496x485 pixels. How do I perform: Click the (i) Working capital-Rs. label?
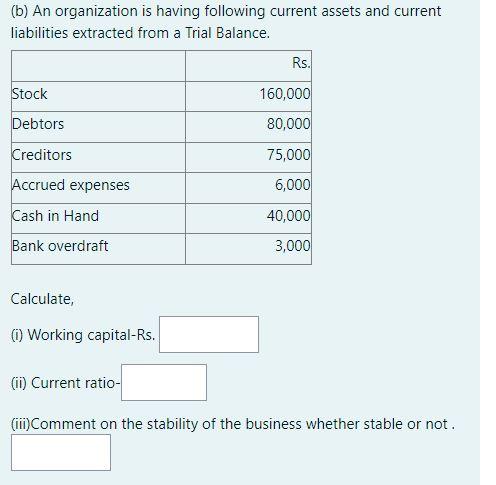pyautogui.click(x=83, y=335)
